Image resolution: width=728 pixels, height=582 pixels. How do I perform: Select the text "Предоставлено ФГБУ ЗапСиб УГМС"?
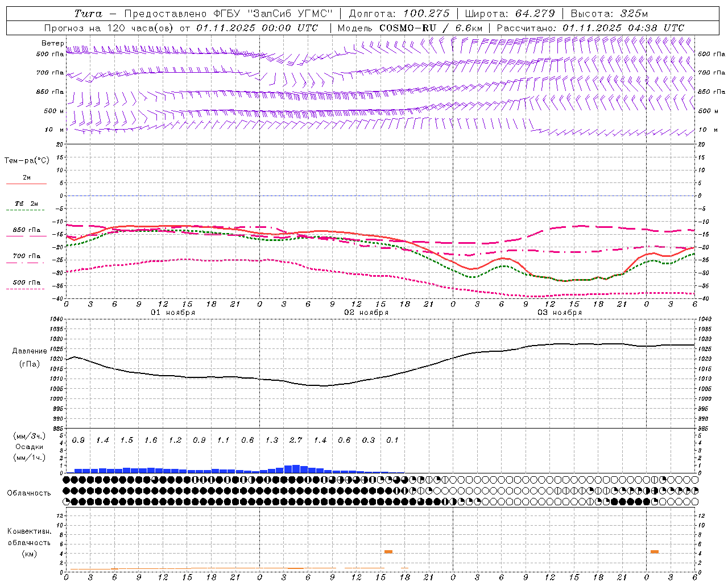tap(228, 14)
